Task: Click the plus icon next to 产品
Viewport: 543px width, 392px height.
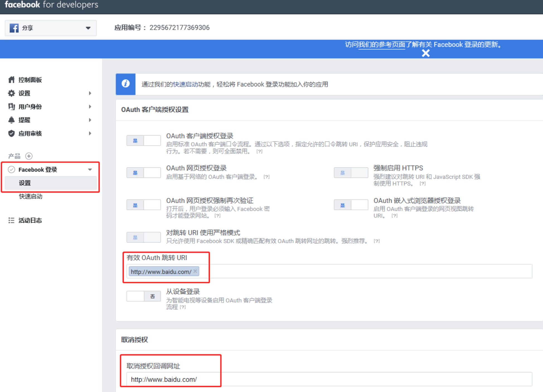Action: [29, 156]
